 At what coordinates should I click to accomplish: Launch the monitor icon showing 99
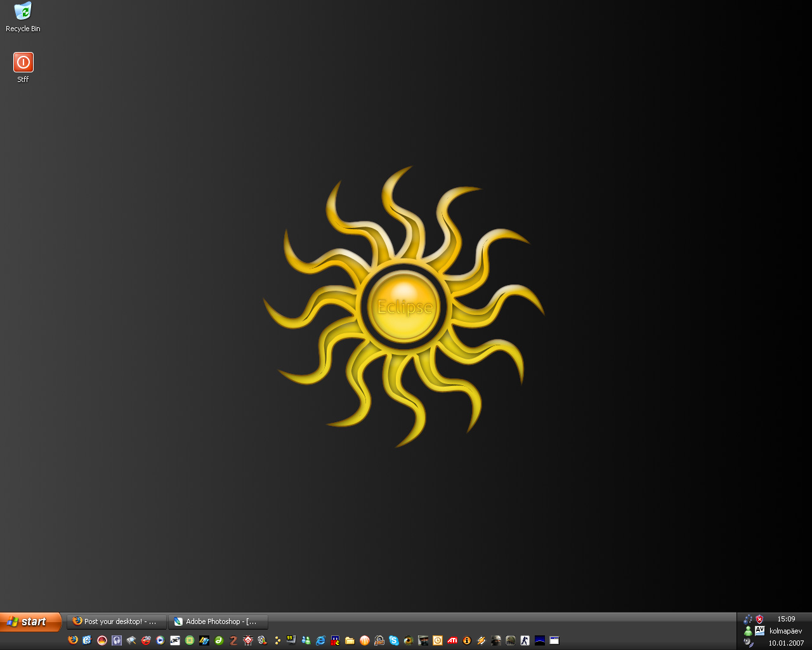coord(292,640)
